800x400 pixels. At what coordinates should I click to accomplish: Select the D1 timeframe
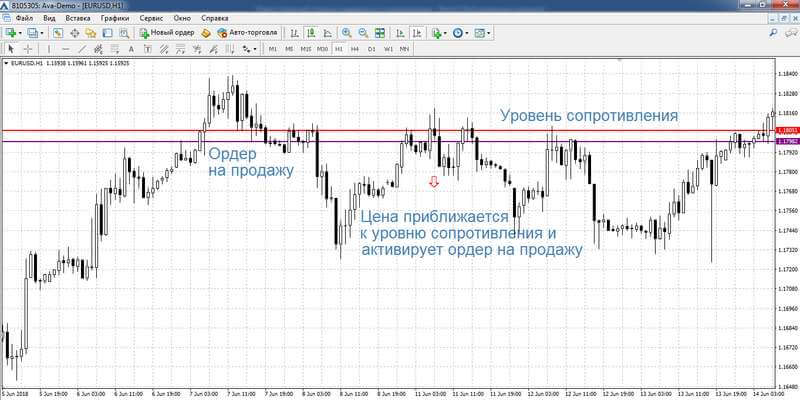(371, 49)
